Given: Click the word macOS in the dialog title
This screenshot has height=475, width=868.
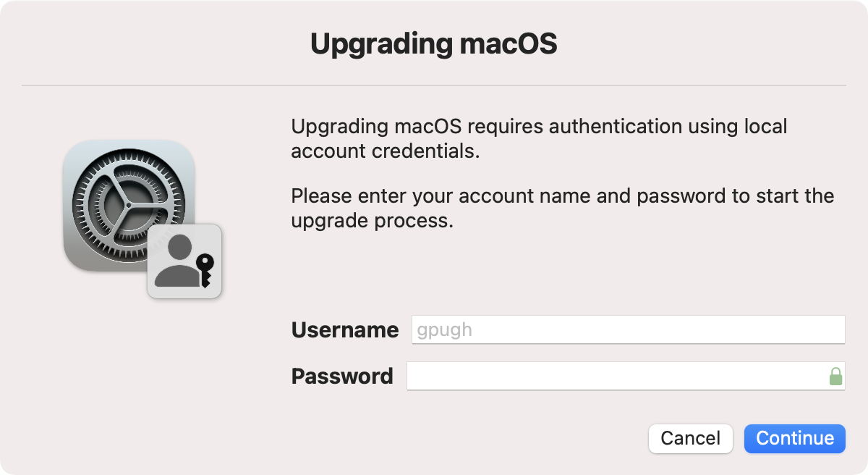Looking at the screenshot, I should click(509, 44).
